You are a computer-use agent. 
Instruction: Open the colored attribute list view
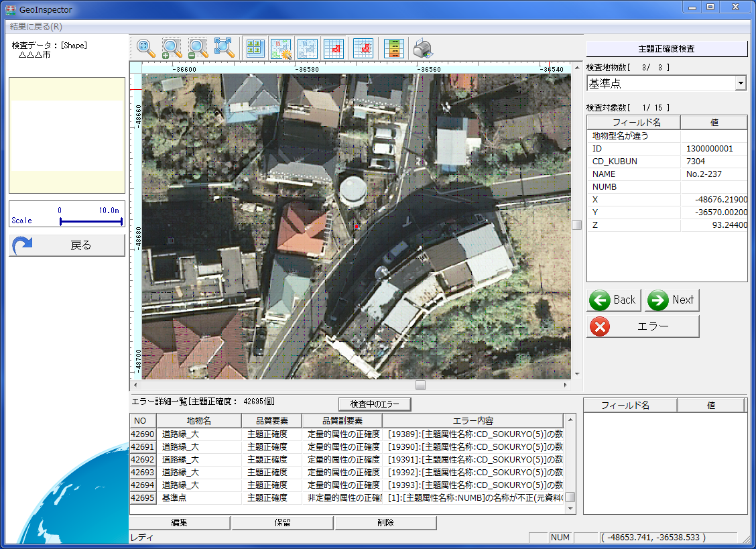[393, 48]
